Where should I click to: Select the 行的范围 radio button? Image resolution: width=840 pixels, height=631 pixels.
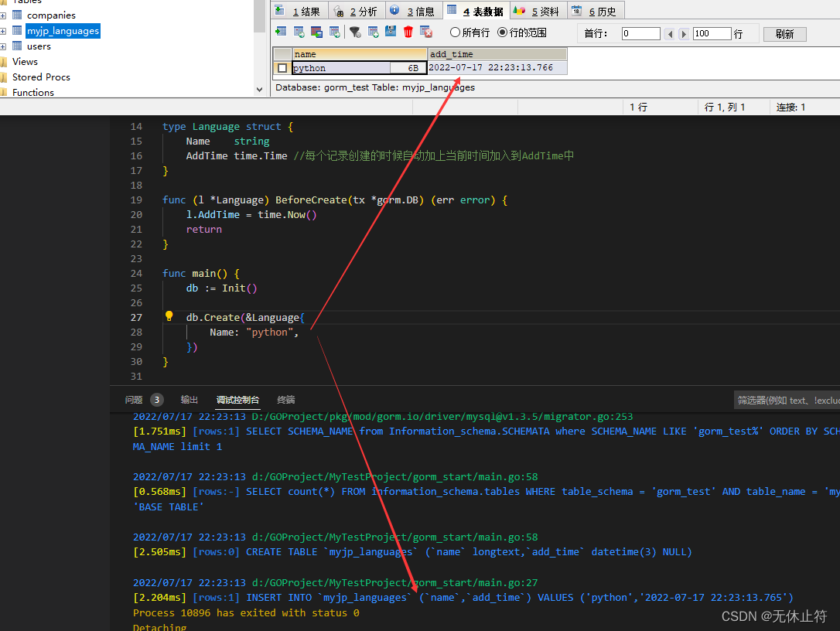[502, 32]
